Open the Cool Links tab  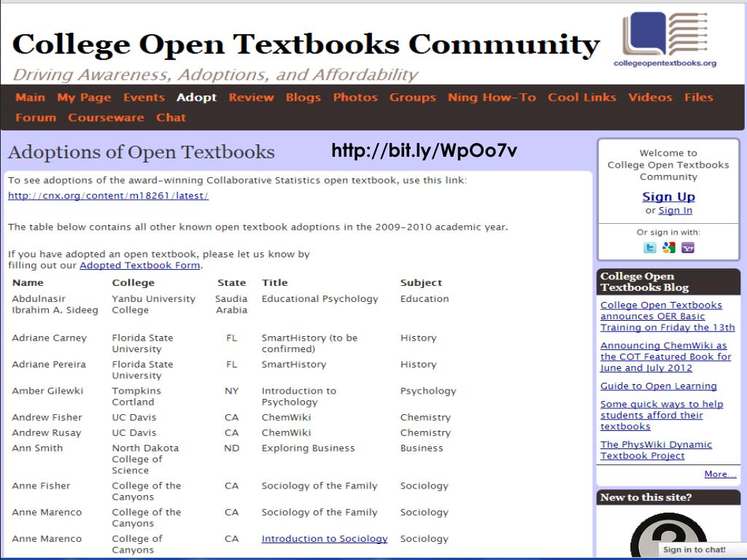click(582, 98)
